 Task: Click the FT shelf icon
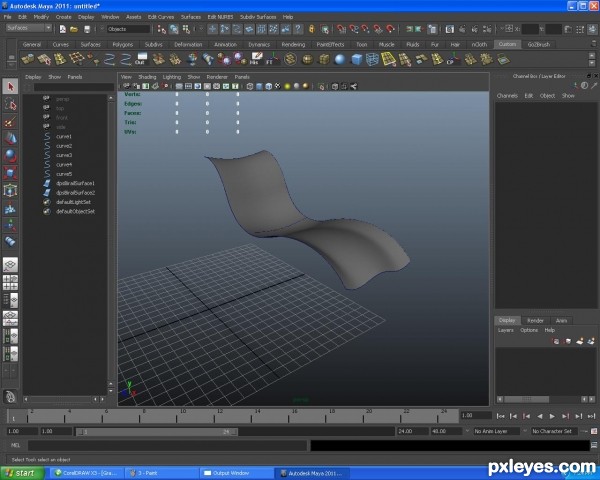point(272,59)
